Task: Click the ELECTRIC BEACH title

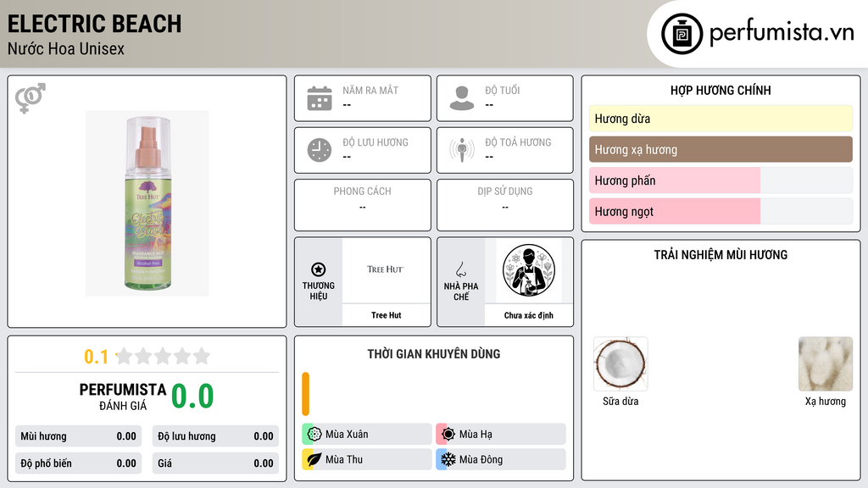Action: tap(94, 24)
